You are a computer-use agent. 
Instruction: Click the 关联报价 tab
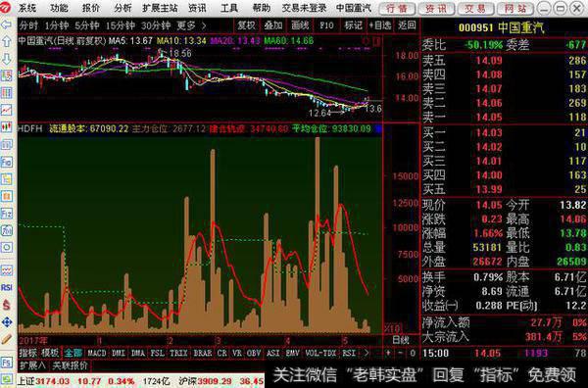tap(70, 364)
